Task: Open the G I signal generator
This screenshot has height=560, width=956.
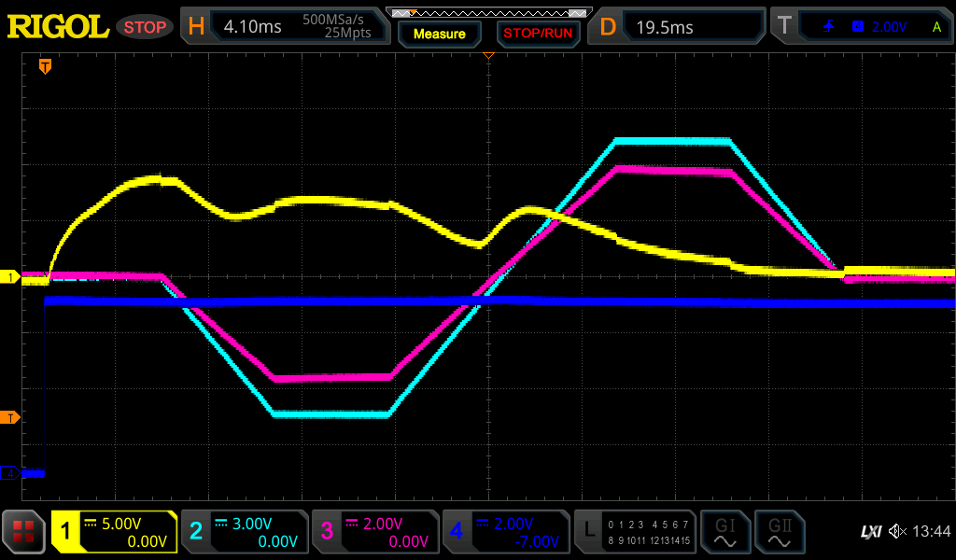Action: [724, 532]
